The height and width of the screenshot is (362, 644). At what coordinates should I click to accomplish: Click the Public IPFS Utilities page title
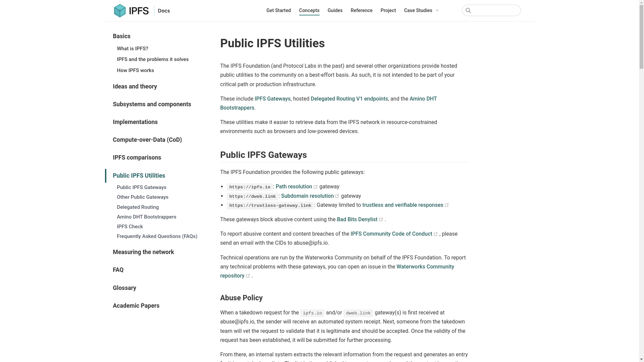(x=272, y=43)
